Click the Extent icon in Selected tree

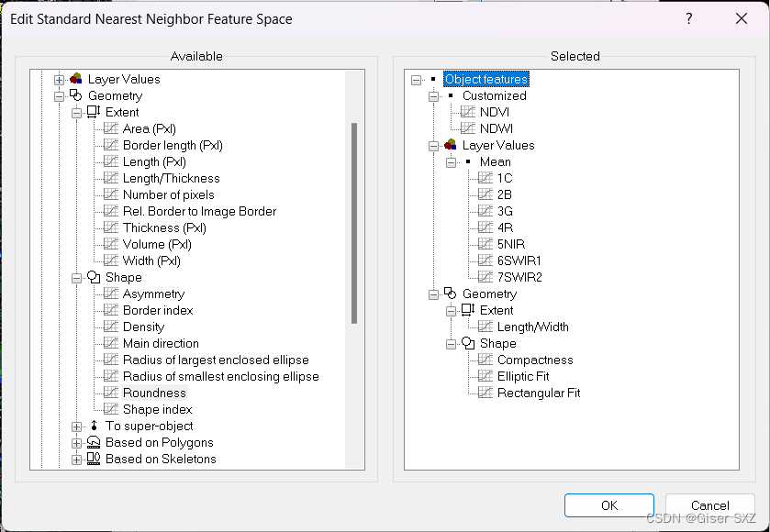click(468, 310)
